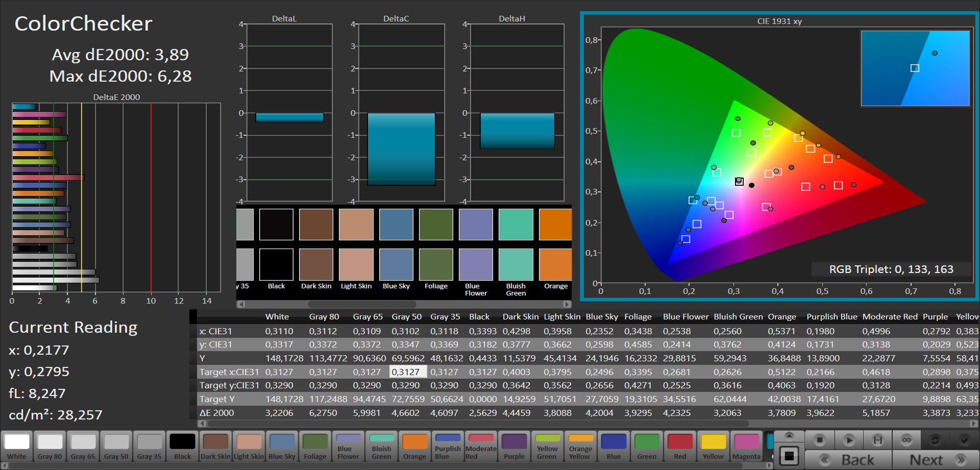Screen dimensions: 980x470
Task: Click the checkmark icon in toolbar
Action: tap(964, 440)
